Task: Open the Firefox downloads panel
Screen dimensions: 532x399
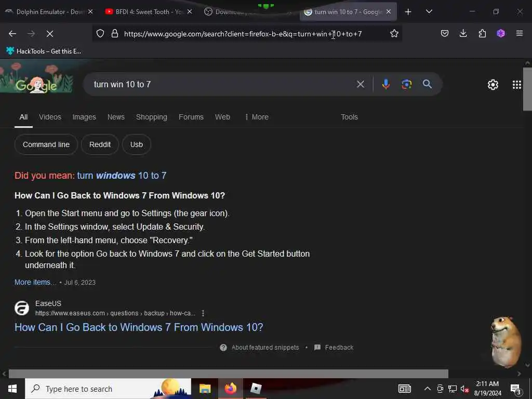Action: coord(463,34)
